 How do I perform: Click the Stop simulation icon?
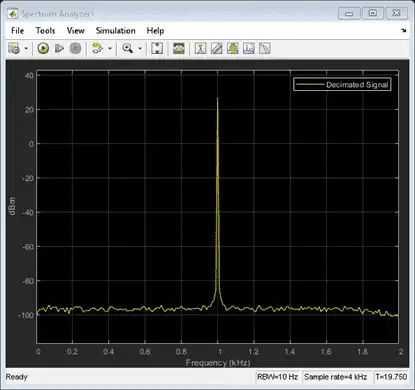tap(76, 49)
